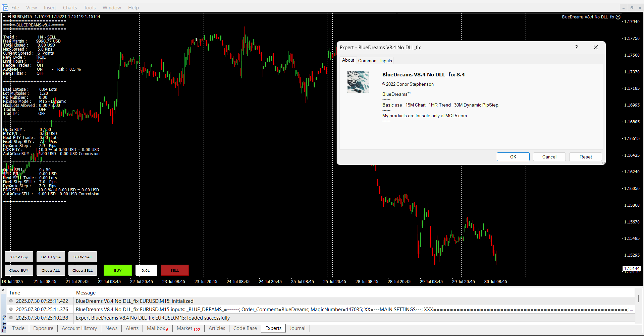This screenshot has width=644, height=336.
Task: Open the Tools menu
Action: point(90,7)
